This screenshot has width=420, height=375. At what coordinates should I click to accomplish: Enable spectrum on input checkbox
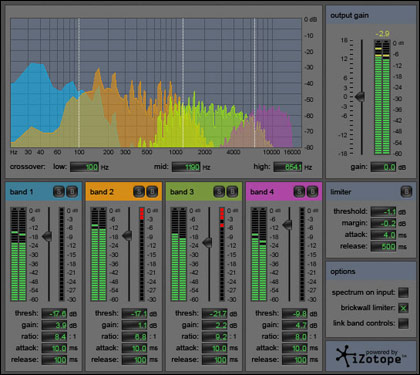(x=403, y=292)
